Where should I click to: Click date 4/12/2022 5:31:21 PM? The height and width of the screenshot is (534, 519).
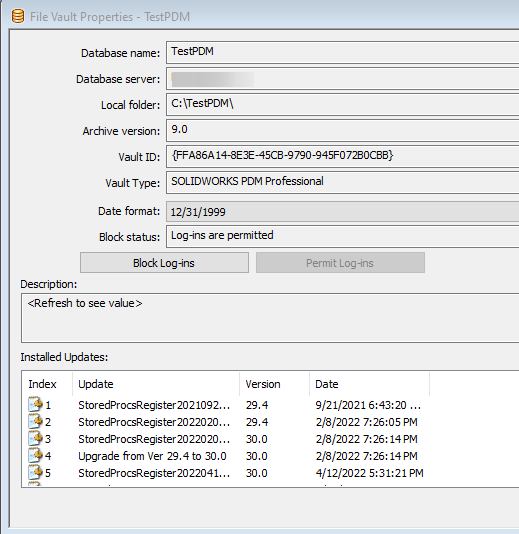click(369, 473)
